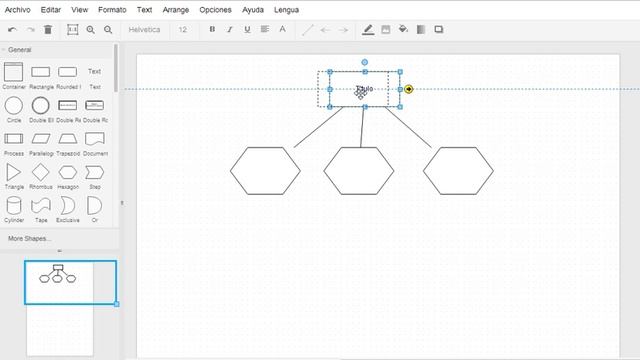
Task: Click the actual size 1:1 icon
Action: (73, 29)
